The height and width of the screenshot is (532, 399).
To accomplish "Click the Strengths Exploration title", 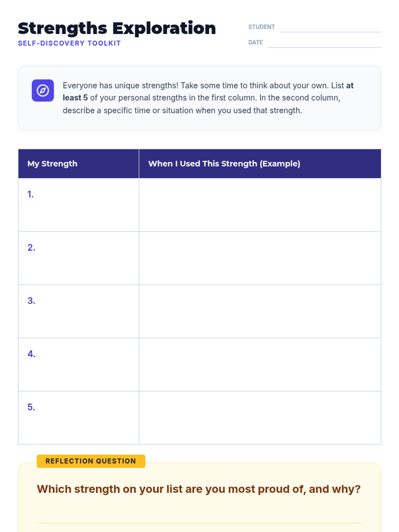I will coord(117,28).
